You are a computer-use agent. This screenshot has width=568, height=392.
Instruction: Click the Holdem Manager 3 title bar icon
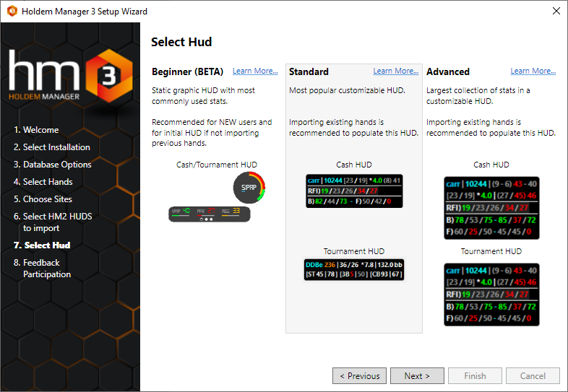pos(12,12)
